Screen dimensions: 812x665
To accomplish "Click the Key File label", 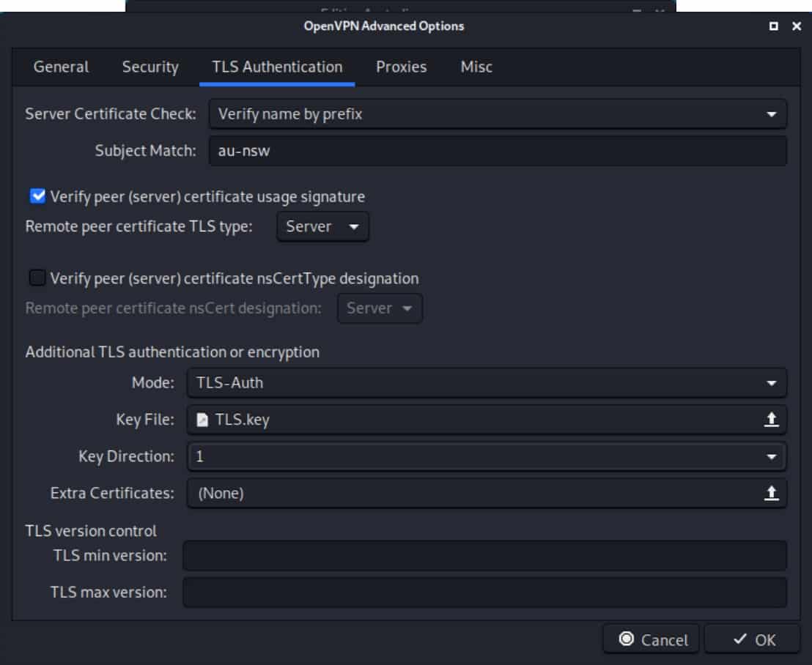I will coord(145,420).
